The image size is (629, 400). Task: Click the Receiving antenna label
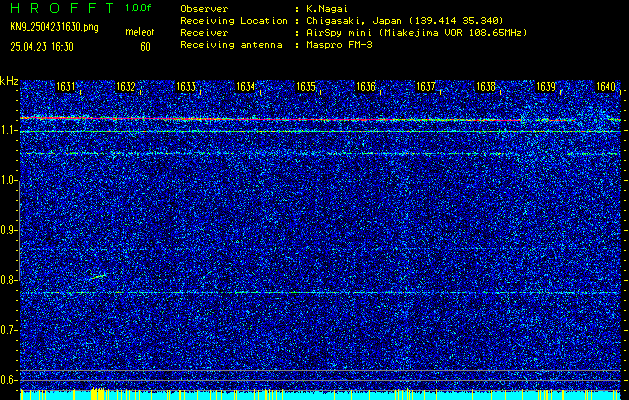[x=231, y=45]
